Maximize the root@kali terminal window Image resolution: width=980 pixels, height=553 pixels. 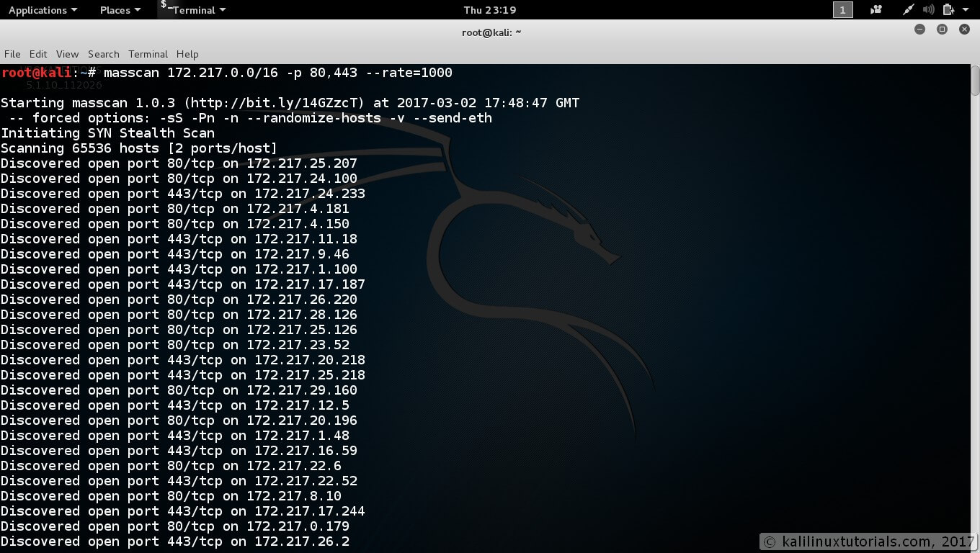[942, 30]
